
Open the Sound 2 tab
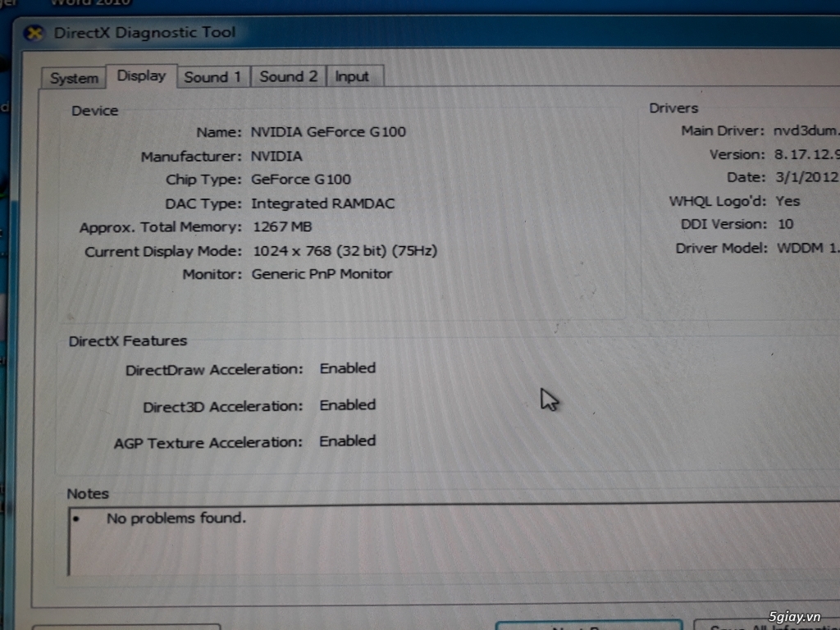tap(288, 76)
